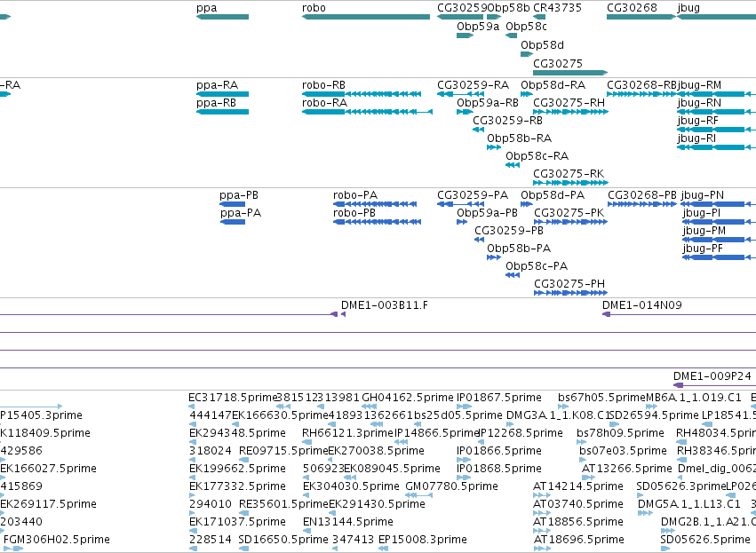The image size is (756, 553).
Task: Select protein robo-PA
Action: click(375, 204)
